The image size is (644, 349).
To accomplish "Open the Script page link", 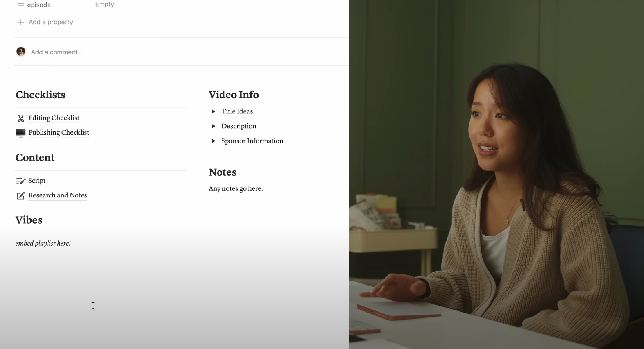I will coord(37,181).
